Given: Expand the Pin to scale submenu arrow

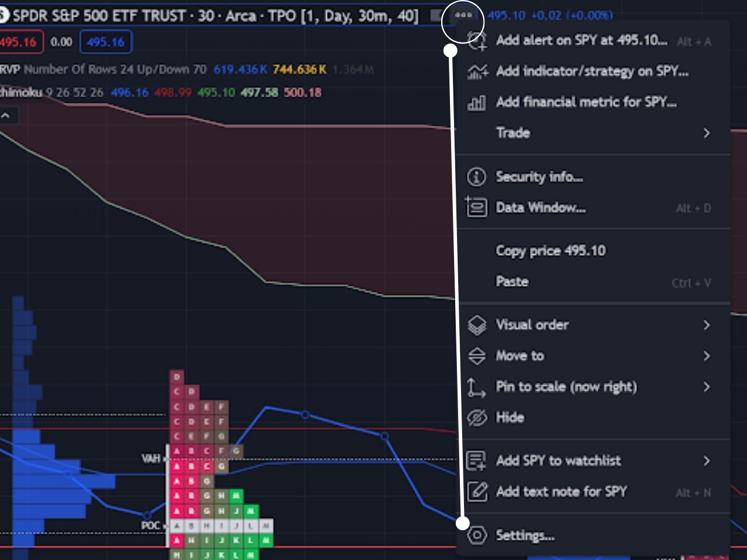Looking at the screenshot, I should tap(707, 387).
